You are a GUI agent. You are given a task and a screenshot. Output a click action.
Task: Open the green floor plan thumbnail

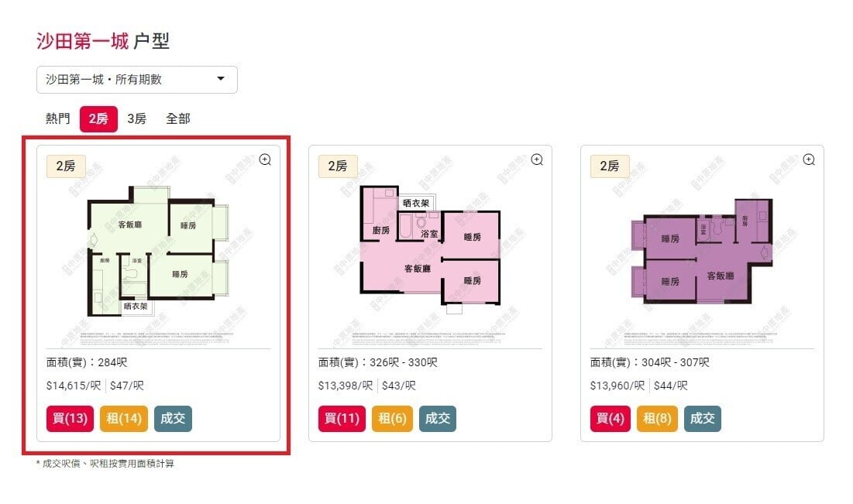tap(157, 252)
